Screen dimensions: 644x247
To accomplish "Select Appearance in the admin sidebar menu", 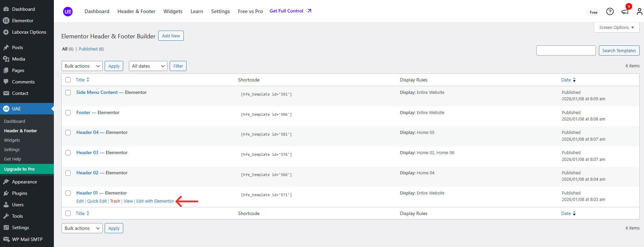I will point(24,182).
